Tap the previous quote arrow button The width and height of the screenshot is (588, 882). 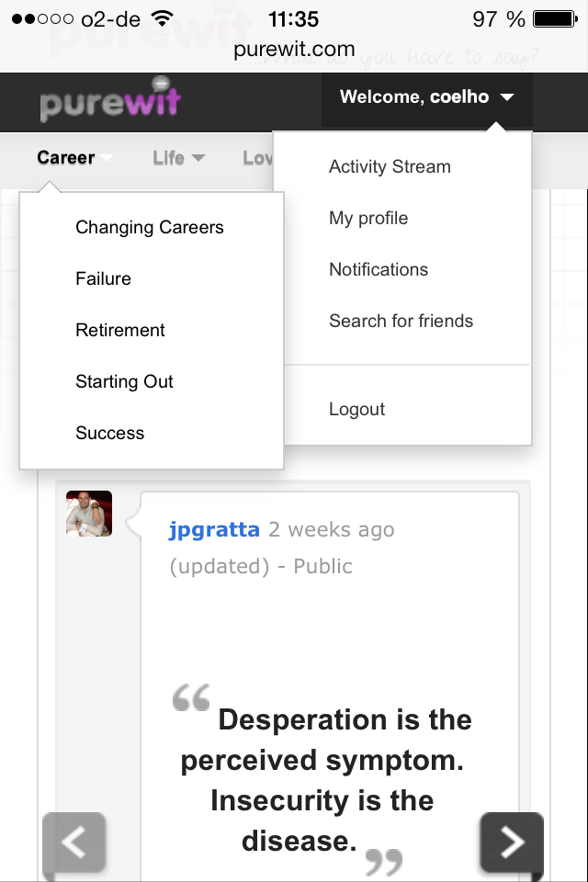tap(74, 842)
